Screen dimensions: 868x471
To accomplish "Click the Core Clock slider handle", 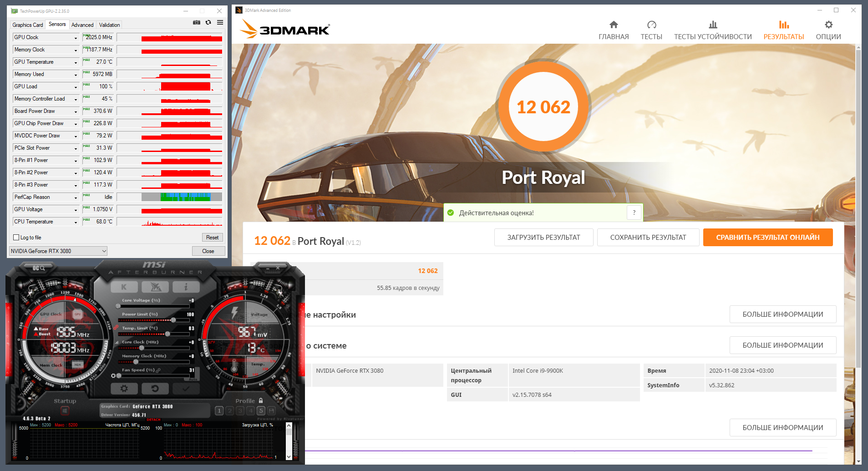I will (x=142, y=348).
